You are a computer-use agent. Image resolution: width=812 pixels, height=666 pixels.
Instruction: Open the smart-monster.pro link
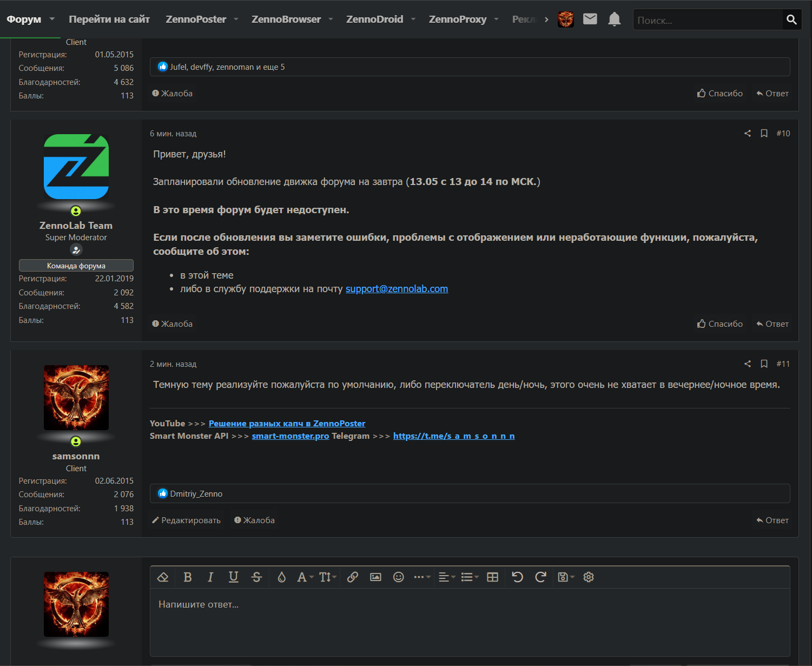tap(291, 436)
